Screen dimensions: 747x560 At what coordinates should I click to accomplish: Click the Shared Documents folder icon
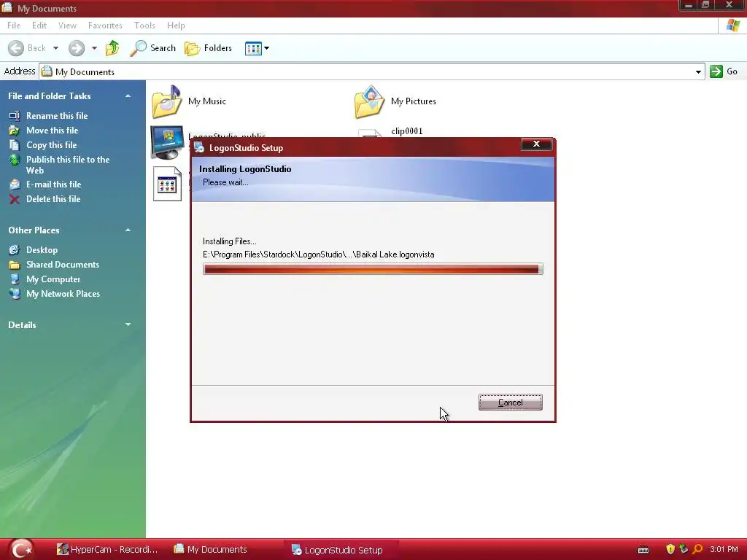15,265
